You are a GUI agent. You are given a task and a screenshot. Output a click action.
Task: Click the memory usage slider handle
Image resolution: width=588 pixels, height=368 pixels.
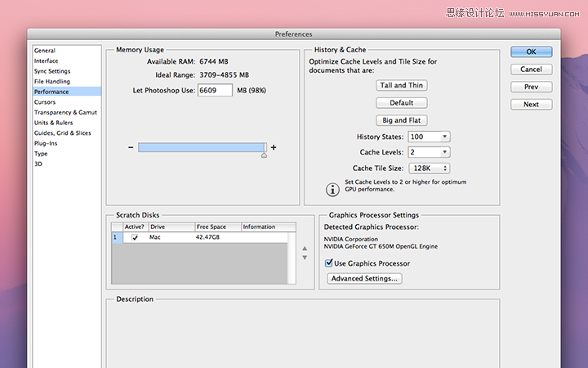point(264,155)
